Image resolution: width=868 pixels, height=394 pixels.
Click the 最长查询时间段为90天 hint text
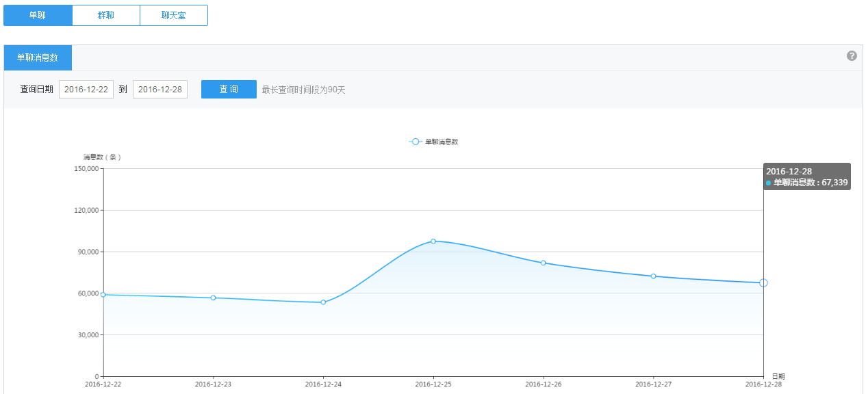pos(303,90)
